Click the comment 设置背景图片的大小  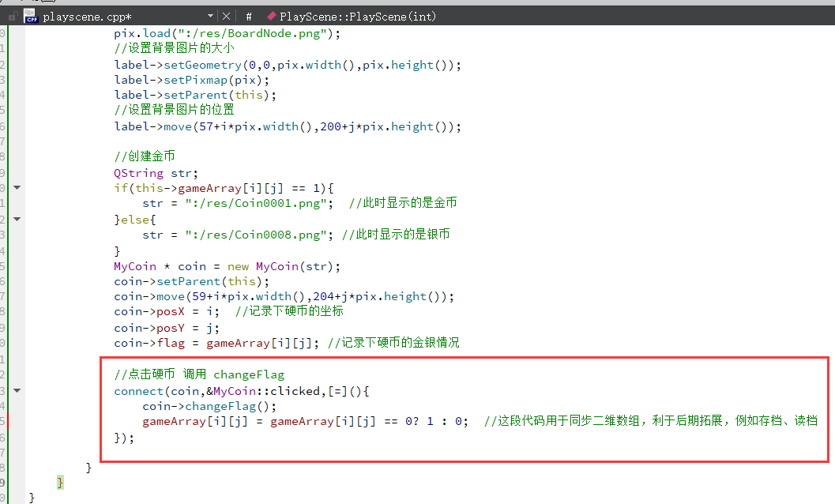174,48
